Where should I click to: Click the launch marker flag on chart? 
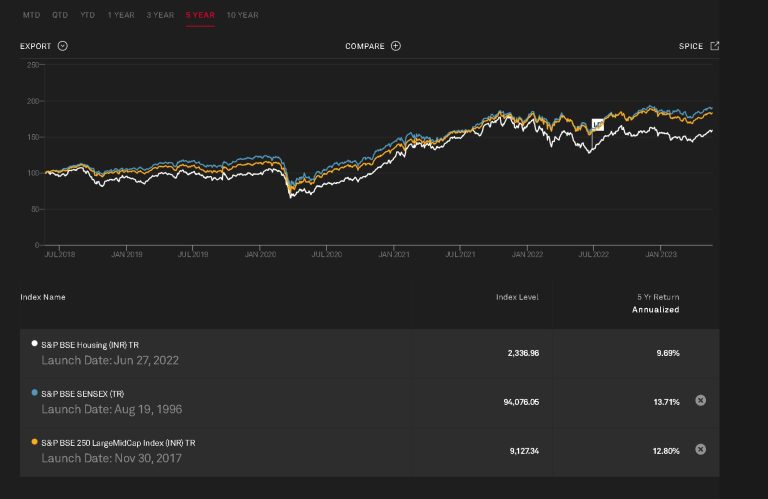[x=597, y=125]
